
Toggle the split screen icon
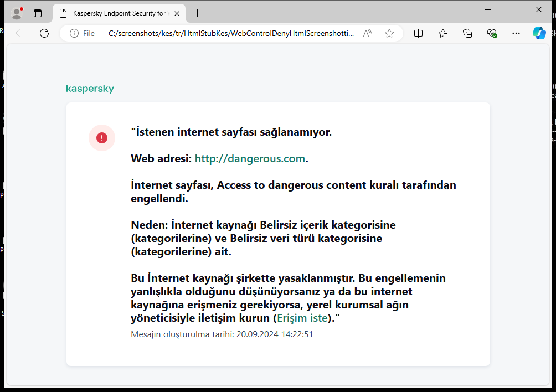pyautogui.click(x=419, y=33)
